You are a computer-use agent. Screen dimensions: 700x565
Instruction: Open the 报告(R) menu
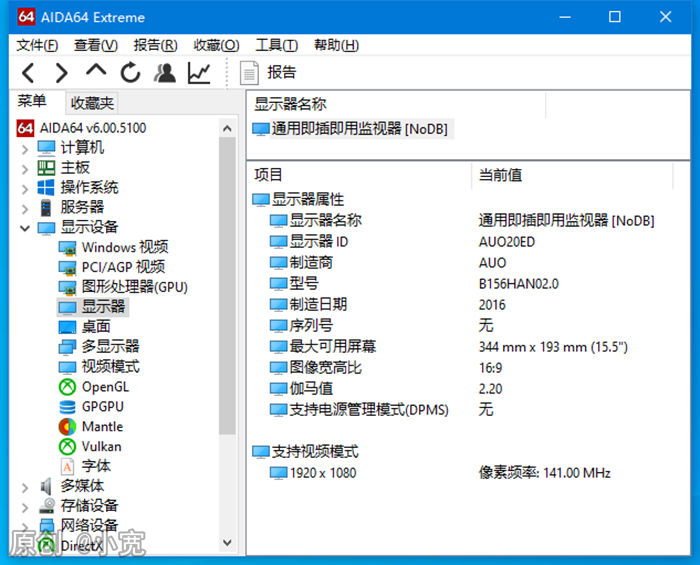click(x=155, y=45)
